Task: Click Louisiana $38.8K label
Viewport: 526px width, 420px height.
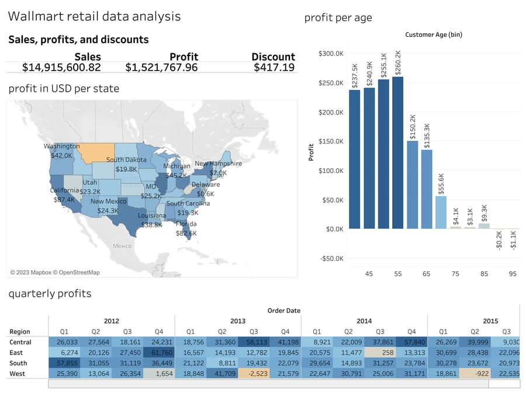Action: point(152,220)
